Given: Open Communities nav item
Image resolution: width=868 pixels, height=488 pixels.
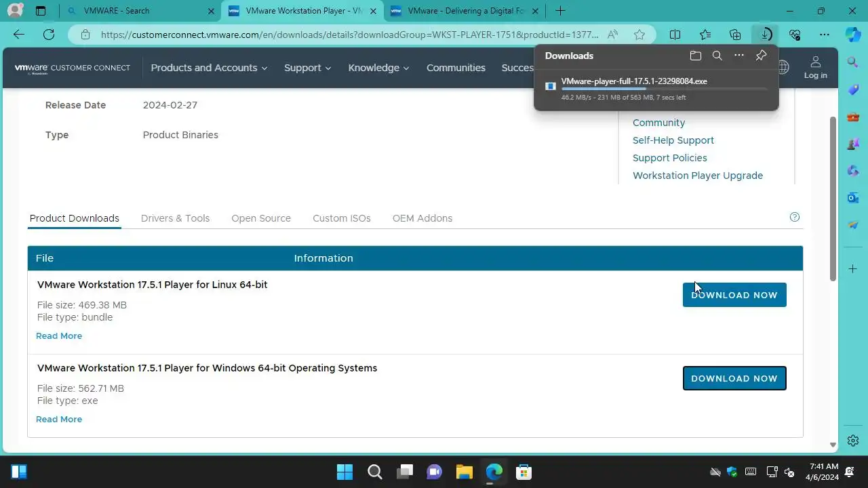Looking at the screenshot, I should pos(456,68).
